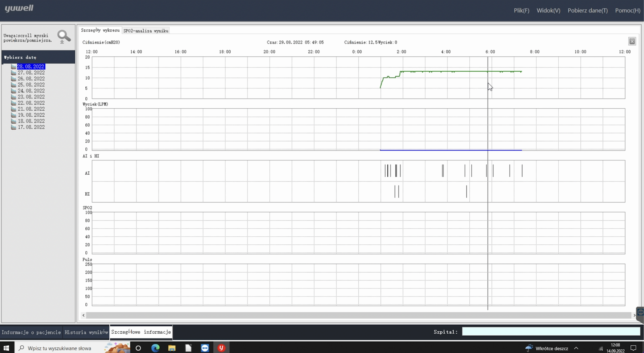The image size is (644, 353).
Task: Open the Pobierz dane(T) menu
Action: coord(587,10)
